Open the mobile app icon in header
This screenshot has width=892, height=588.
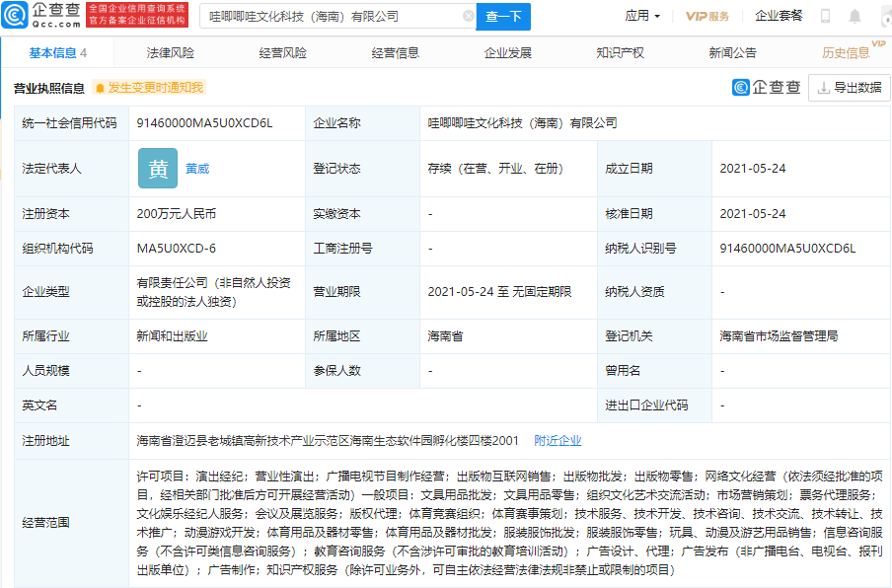pos(826,15)
